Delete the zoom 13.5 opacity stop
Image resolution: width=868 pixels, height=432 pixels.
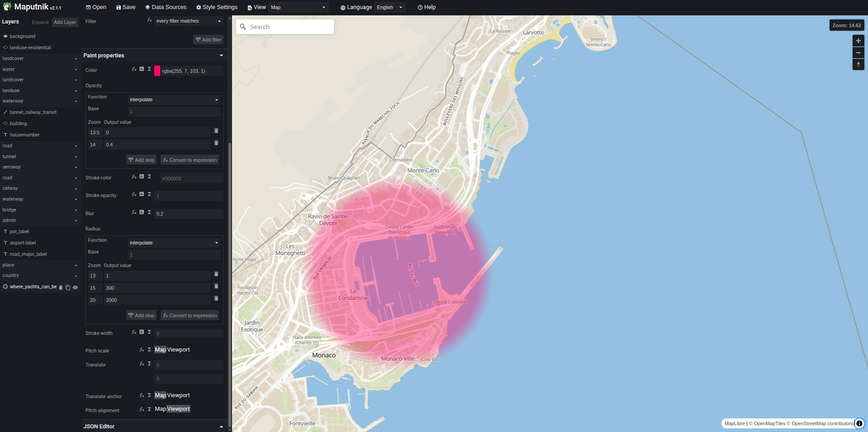pyautogui.click(x=216, y=131)
